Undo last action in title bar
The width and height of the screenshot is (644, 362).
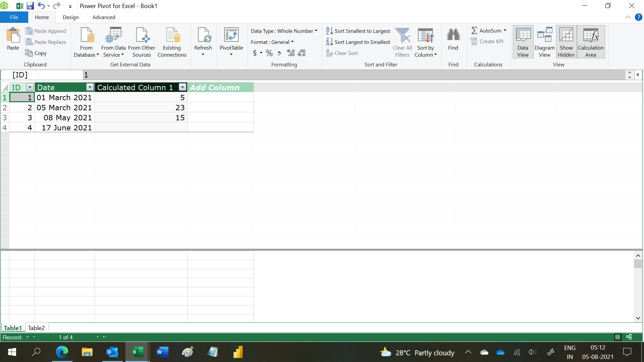41,6
